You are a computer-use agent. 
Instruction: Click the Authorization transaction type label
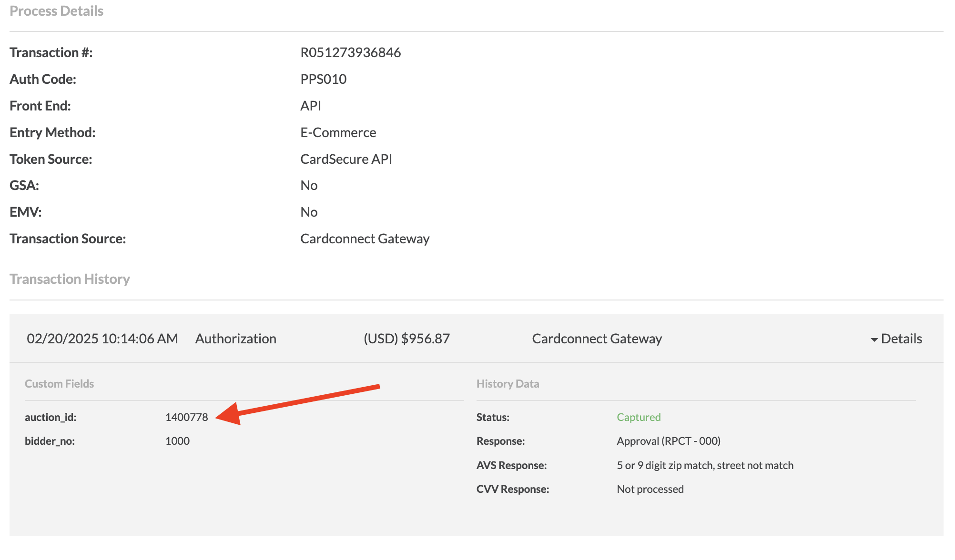pyautogui.click(x=235, y=339)
